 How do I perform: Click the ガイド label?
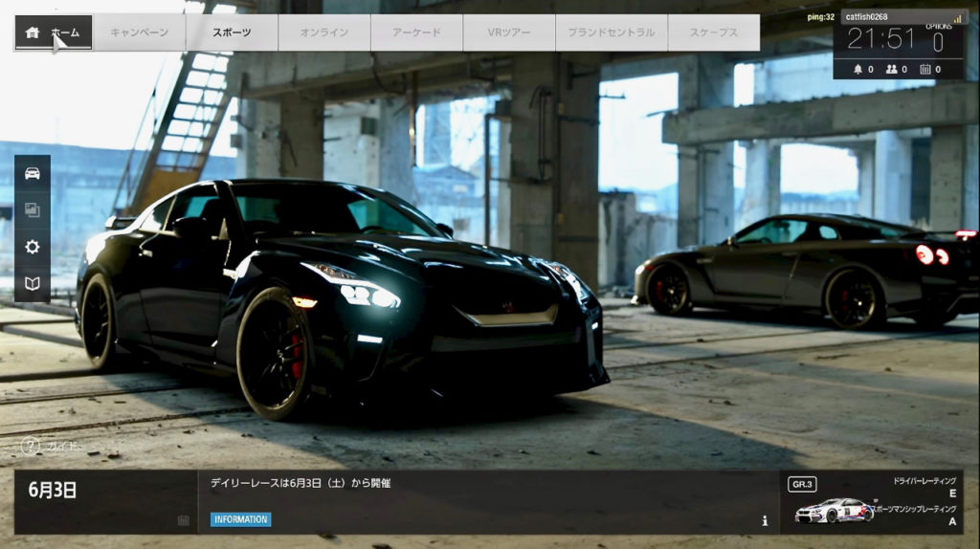(62, 446)
